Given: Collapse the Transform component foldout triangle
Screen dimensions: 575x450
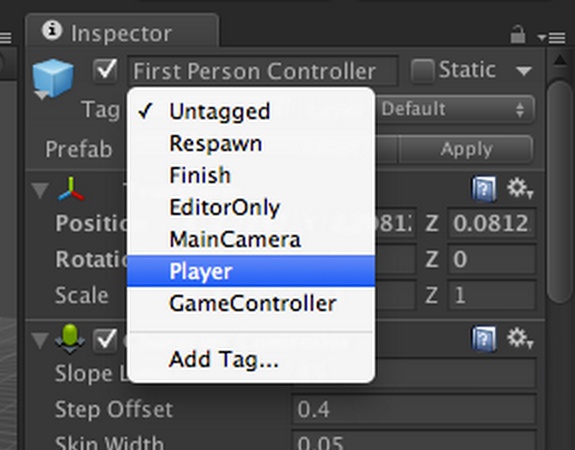Looking at the screenshot, I should coord(40,190).
